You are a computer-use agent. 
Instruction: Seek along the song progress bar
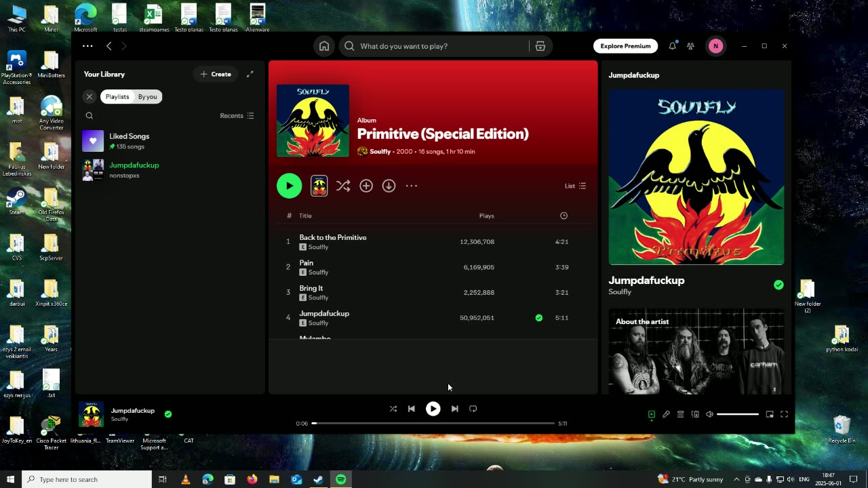[x=433, y=424]
